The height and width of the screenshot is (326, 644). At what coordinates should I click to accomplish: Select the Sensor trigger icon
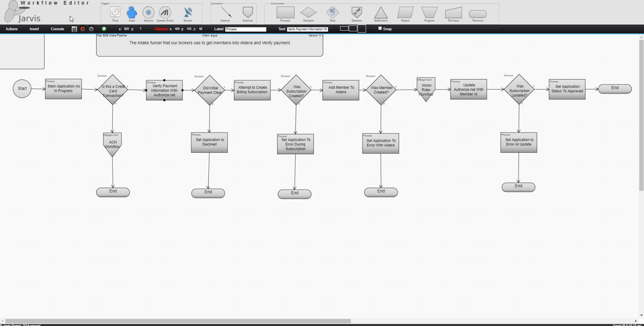pos(188,13)
